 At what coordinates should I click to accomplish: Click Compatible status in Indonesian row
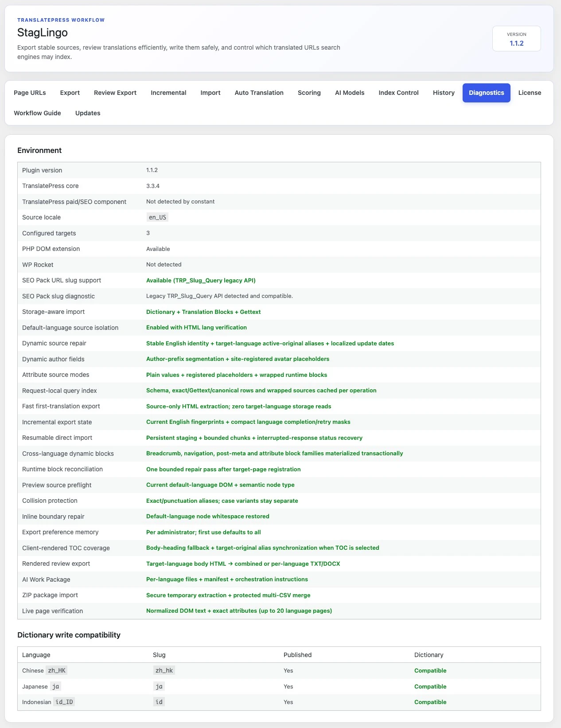tap(430, 702)
